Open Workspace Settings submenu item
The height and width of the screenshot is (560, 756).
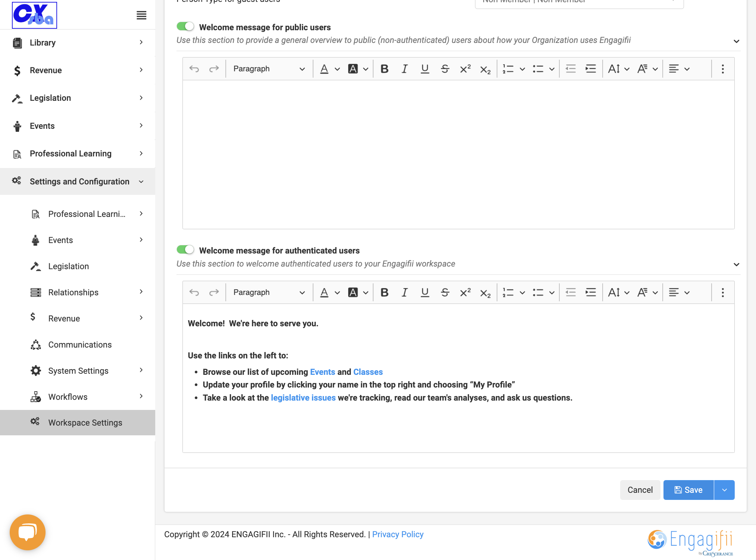[78, 423]
